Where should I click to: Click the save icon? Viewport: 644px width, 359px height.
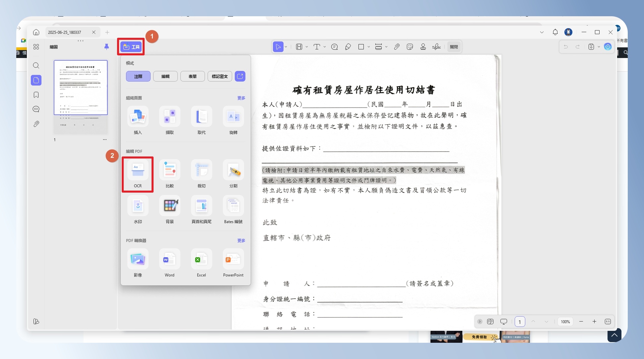(591, 47)
